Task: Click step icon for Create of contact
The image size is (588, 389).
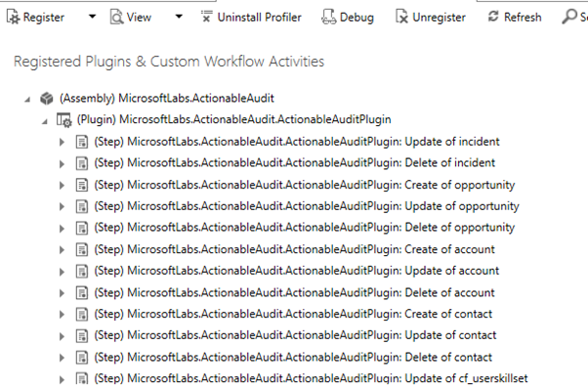Action: click(x=82, y=314)
